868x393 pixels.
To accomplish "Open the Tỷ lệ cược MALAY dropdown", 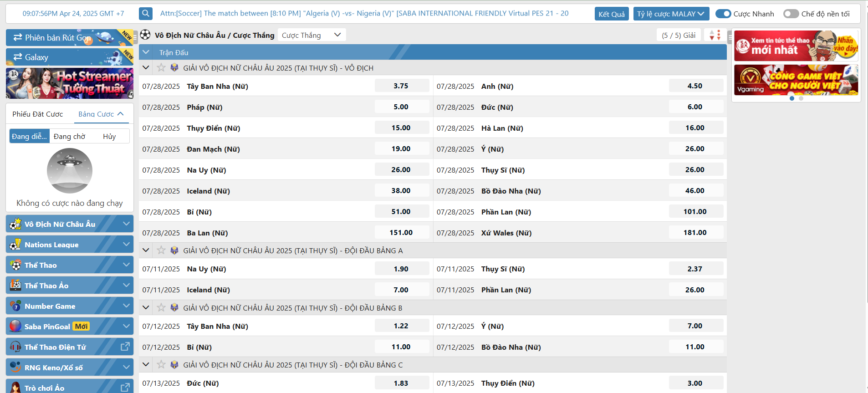I will [x=671, y=14].
